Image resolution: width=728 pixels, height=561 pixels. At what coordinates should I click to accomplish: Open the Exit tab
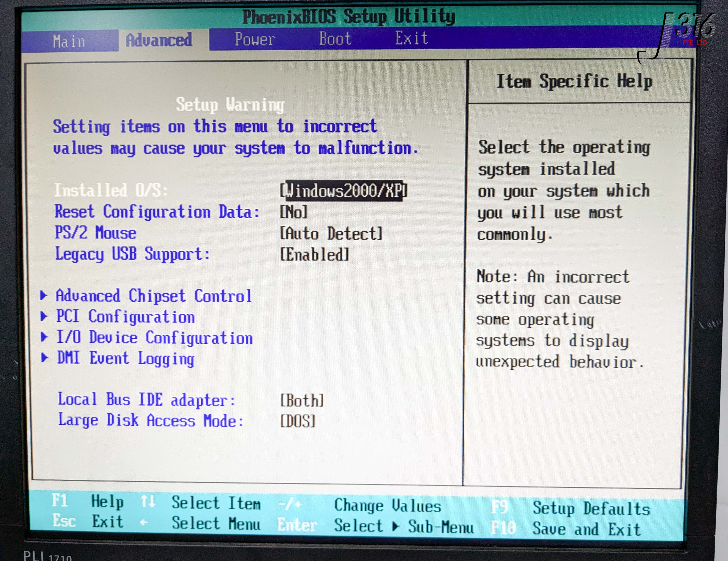pos(411,38)
